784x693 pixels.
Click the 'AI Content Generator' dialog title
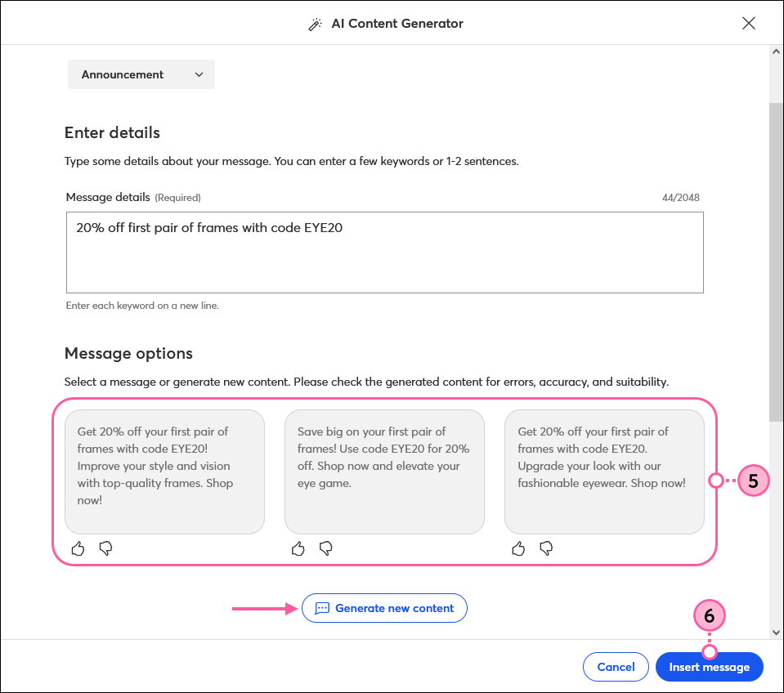(397, 24)
